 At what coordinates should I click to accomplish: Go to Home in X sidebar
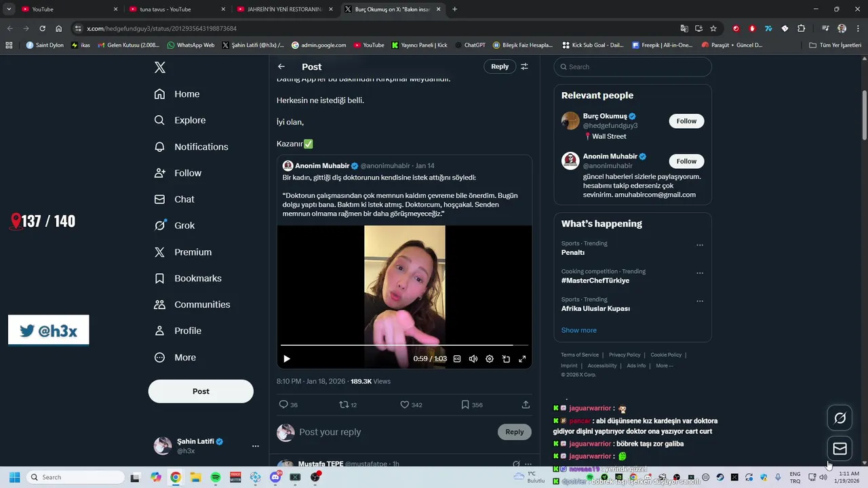pyautogui.click(x=177, y=94)
